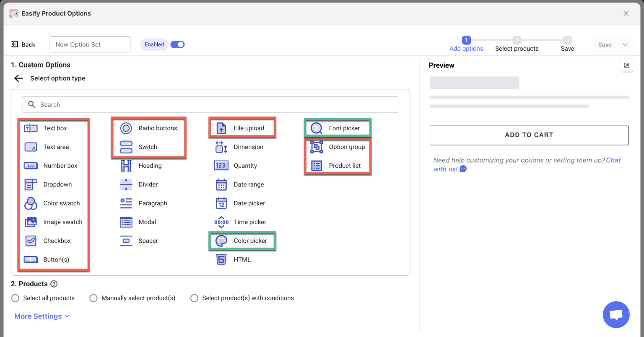
Task: Open the Add options step
Action: pos(466,44)
